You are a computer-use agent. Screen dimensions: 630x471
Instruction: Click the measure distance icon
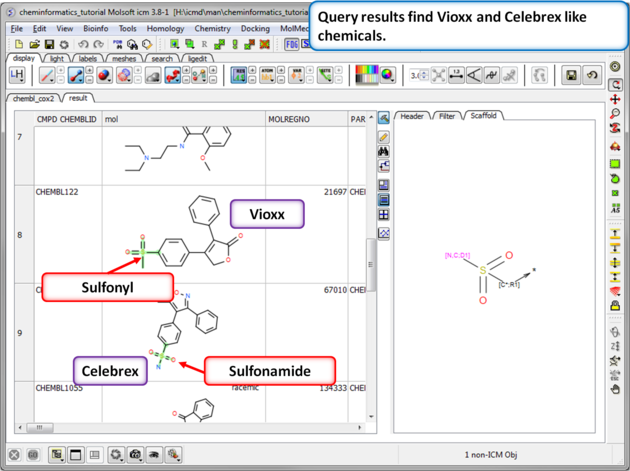coord(457,75)
